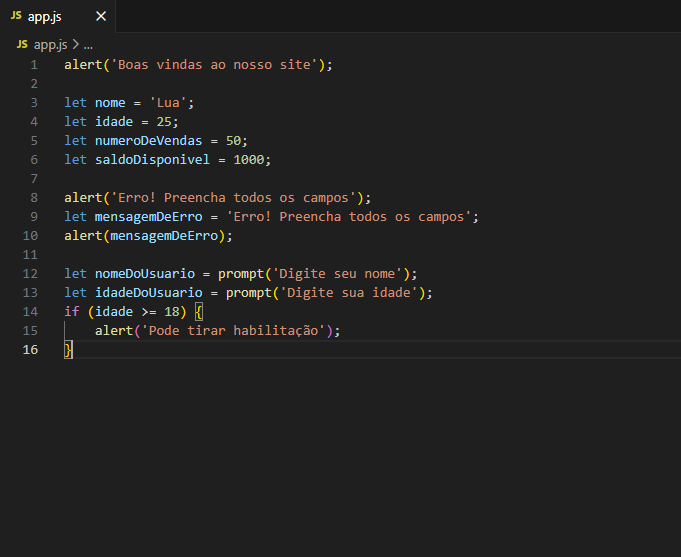This screenshot has width=681, height=557.
Task: Click line number 8 in the gutter
Action: click(33, 198)
